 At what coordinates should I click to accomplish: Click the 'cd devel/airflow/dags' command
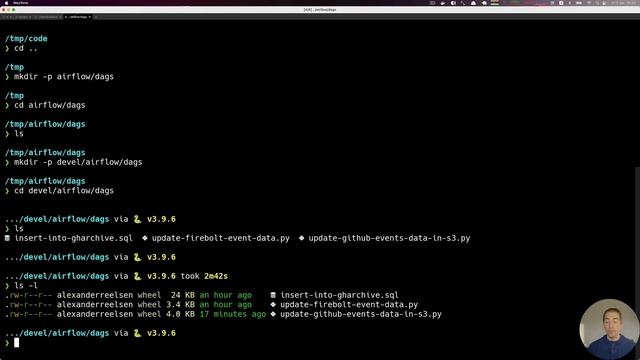64,191
